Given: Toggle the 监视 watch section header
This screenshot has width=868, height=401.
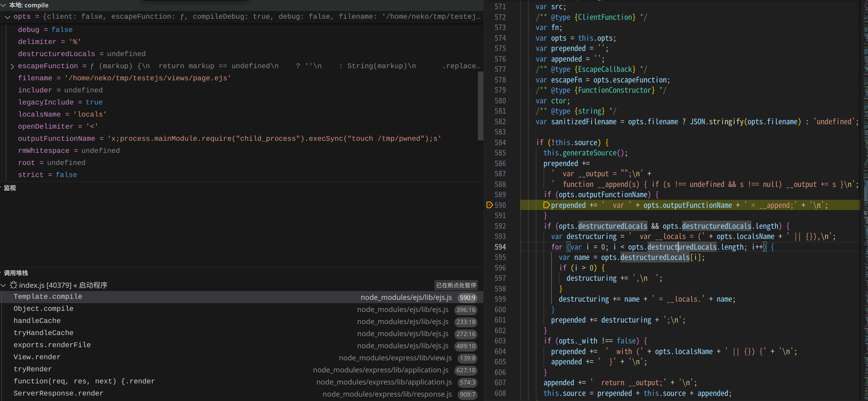Looking at the screenshot, I should pyautogui.click(x=10, y=188).
